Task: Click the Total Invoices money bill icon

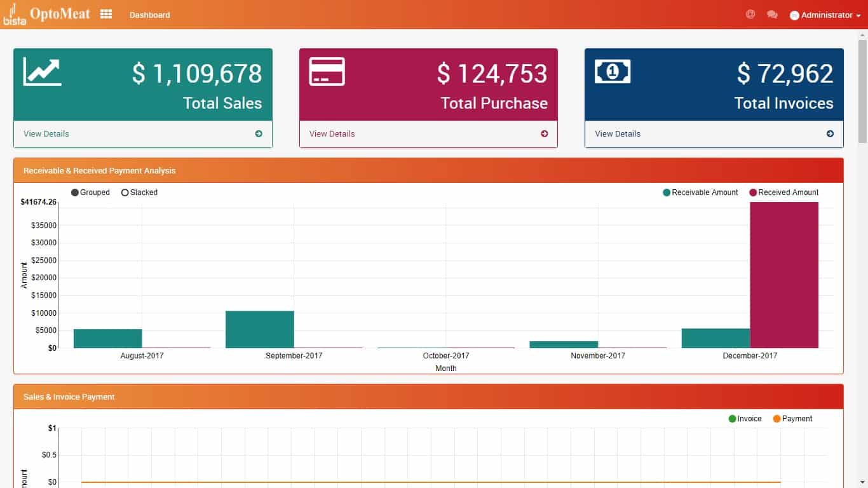Action: [x=613, y=71]
